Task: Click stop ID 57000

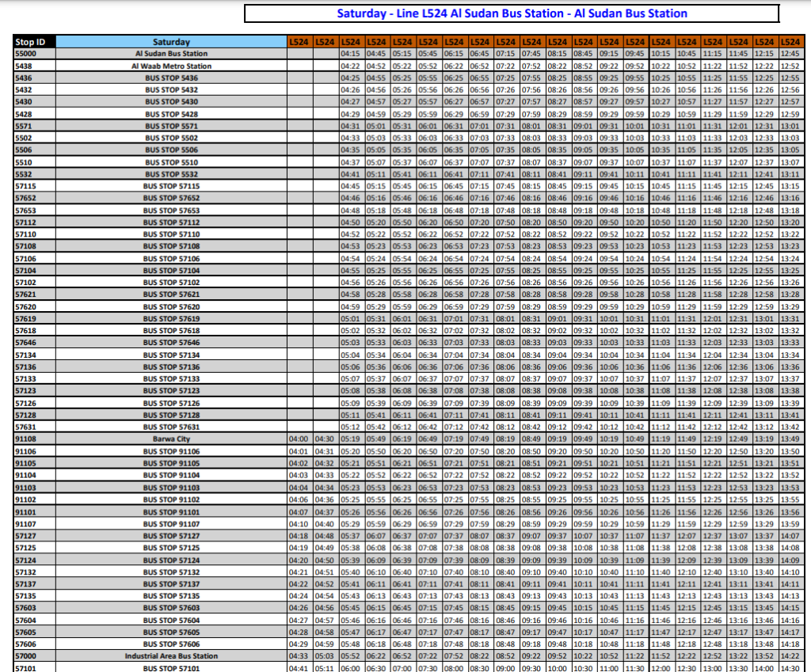Action: pos(25,656)
